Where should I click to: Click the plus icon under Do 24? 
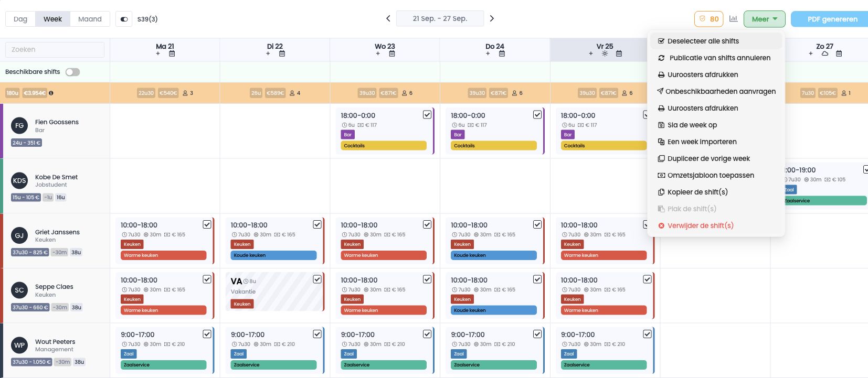coord(488,53)
